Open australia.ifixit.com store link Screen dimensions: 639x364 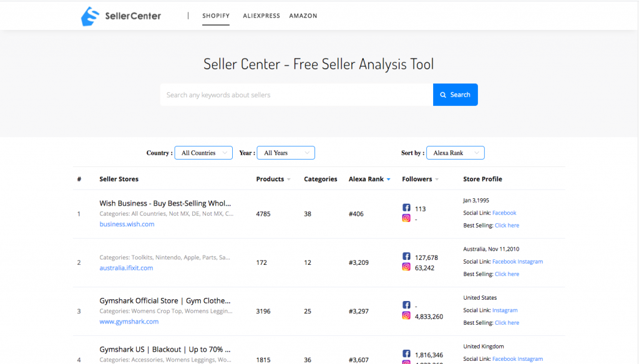[x=126, y=268]
